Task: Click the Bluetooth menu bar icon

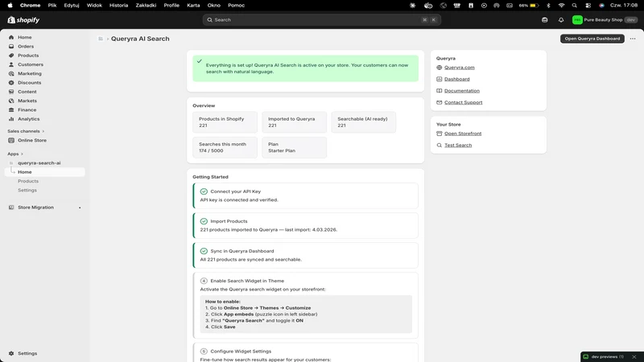Action: pos(548,6)
